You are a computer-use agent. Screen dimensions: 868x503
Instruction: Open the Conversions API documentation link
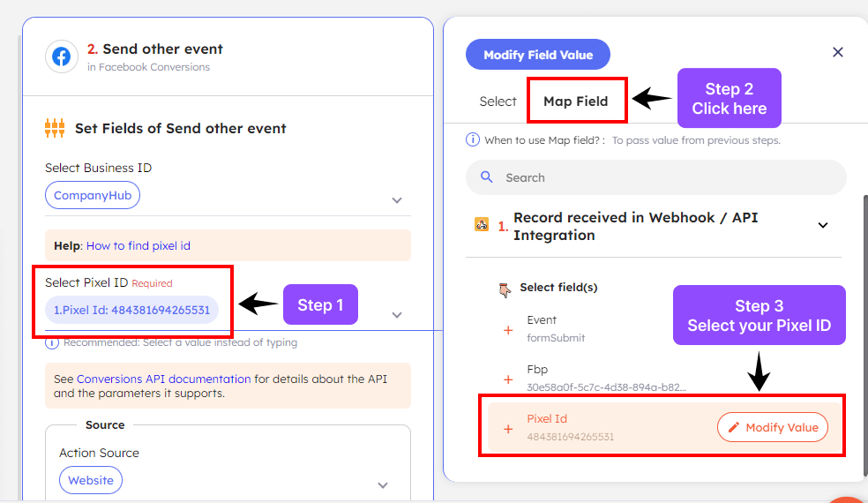[x=164, y=379]
